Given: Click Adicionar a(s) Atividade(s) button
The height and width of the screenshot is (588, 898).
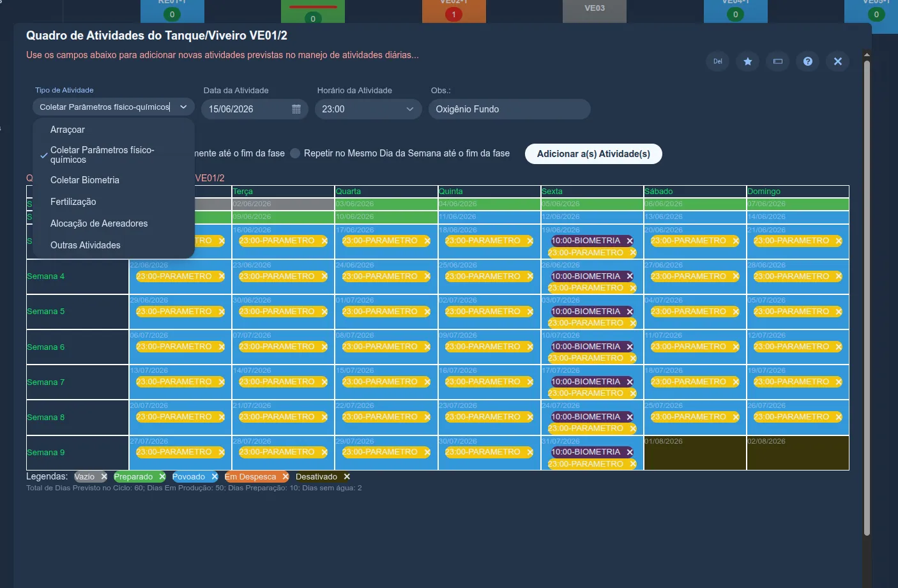Looking at the screenshot, I should tap(593, 154).
